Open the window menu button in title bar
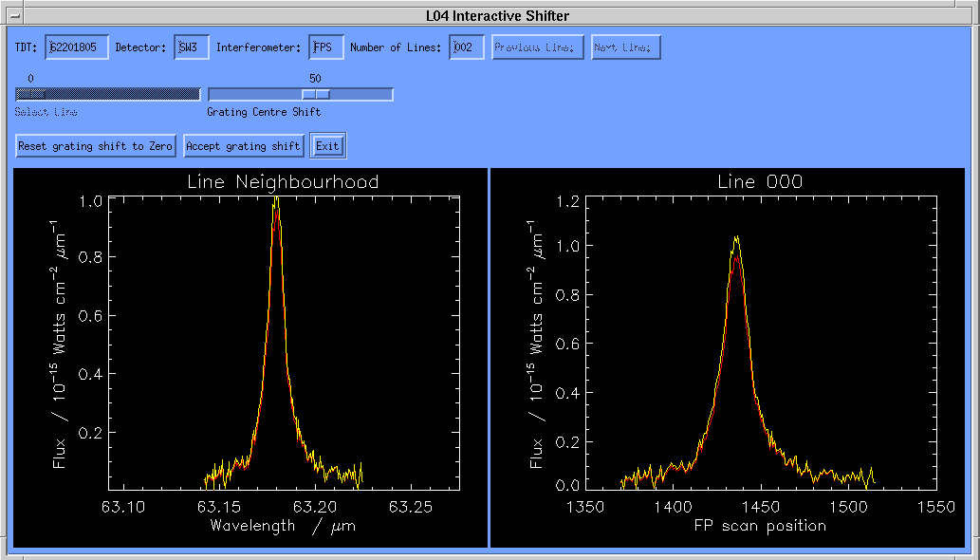Screen dimensions: 980x560 14,15
